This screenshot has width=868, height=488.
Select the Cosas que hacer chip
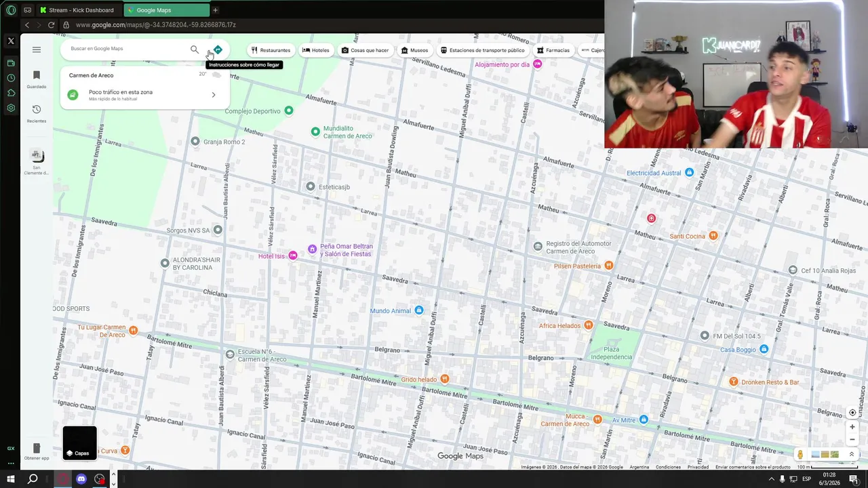pyautogui.click(x=365, y=50)
